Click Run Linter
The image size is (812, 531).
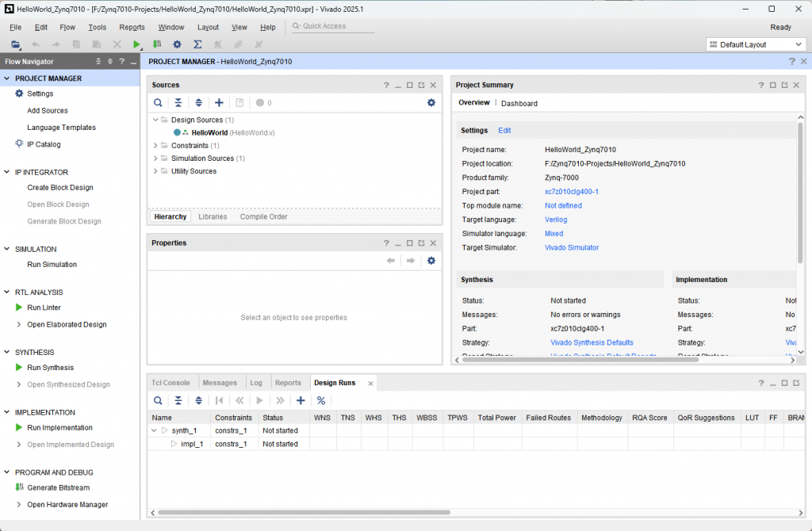click(44, 308)
